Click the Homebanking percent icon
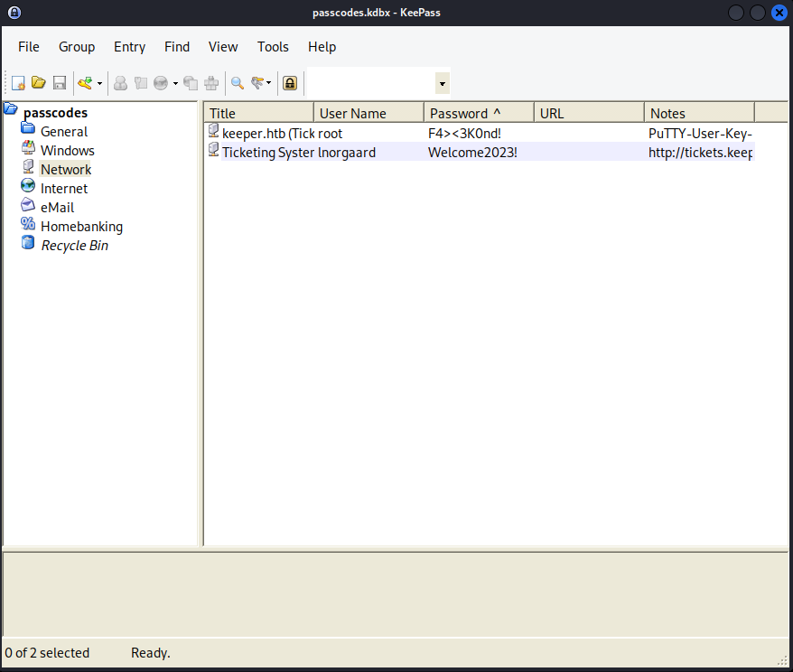793x672 pixels. [28, 223]
